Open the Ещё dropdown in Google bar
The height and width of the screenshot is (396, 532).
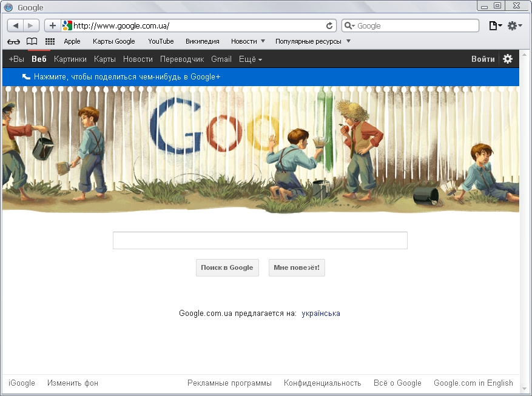(251, 59)
